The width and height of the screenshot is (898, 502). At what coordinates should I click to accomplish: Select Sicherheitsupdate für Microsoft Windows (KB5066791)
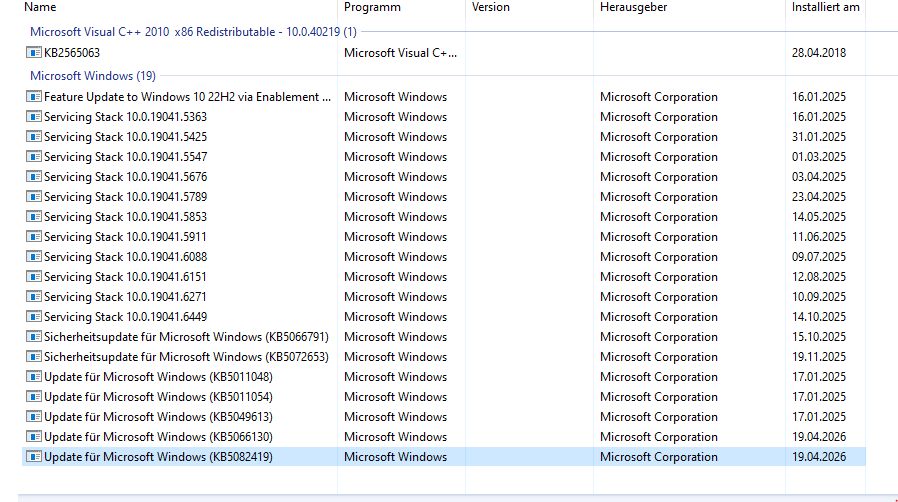coord(186,337)
